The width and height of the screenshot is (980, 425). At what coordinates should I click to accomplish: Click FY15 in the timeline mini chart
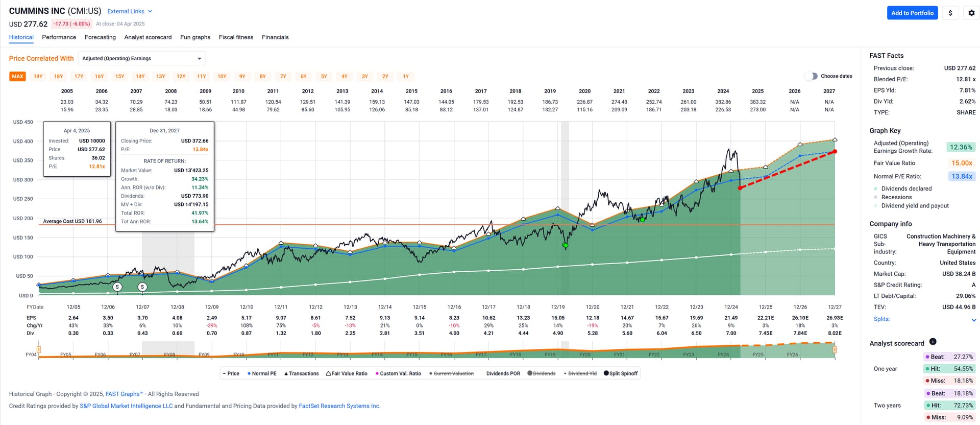pyautogui.click(x=412, y=355)
